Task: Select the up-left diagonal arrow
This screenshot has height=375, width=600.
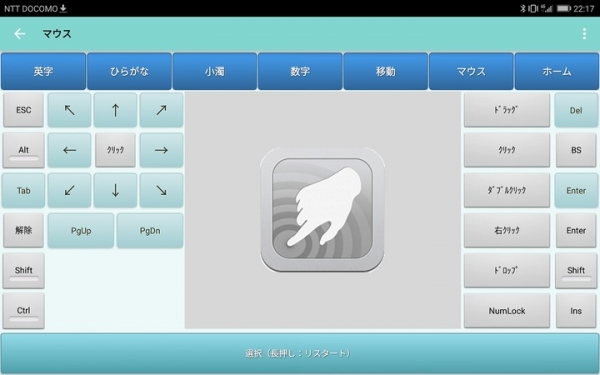Action: (x=69, y=110)
